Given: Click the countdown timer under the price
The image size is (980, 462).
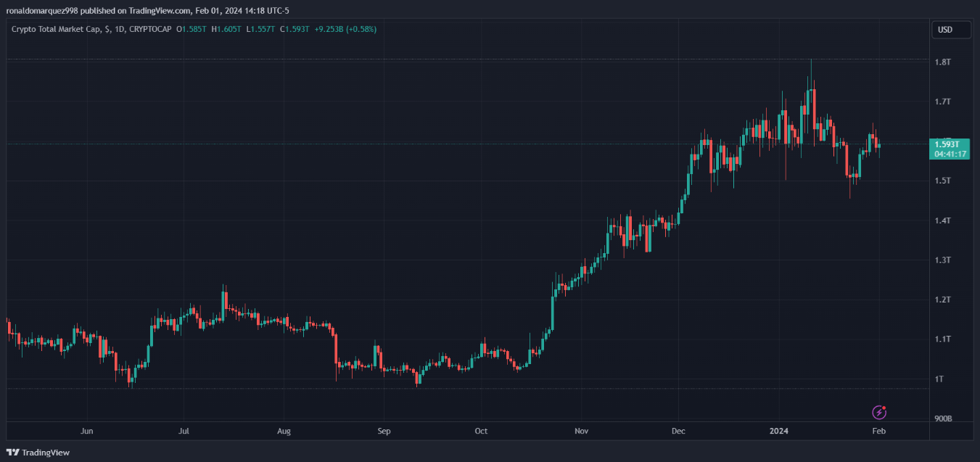Looking at the screenshot, I should click(951, 154).
